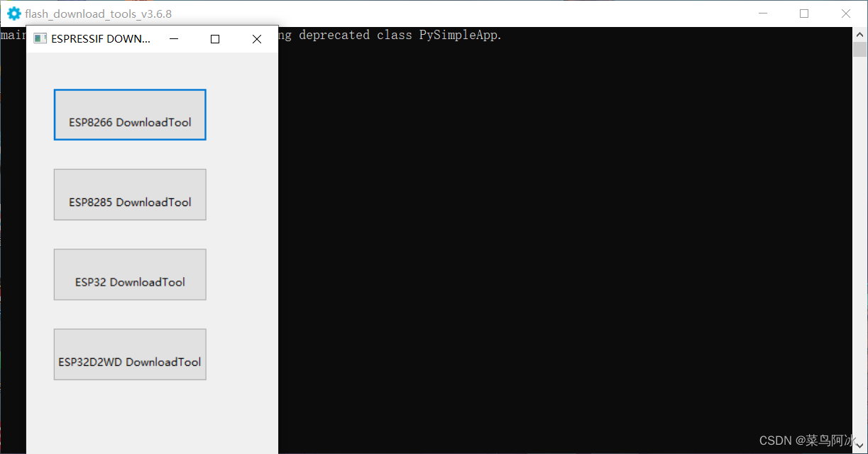This screenshot has width=868, height=454.
Task: Minimize the flash_download_tools_v3.6.8 console window
Action: (763, 13)
